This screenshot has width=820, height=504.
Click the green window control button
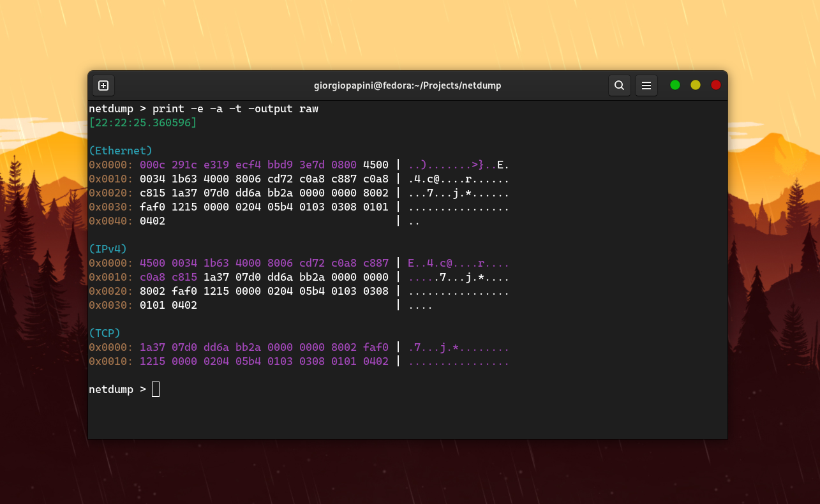[675, 85]
